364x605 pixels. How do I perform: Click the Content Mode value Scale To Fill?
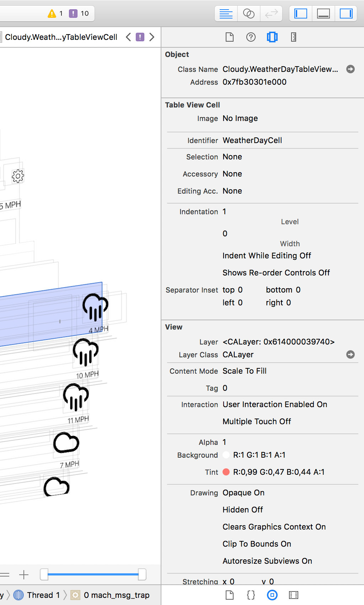pyautogui.click(x=245, y=371)
